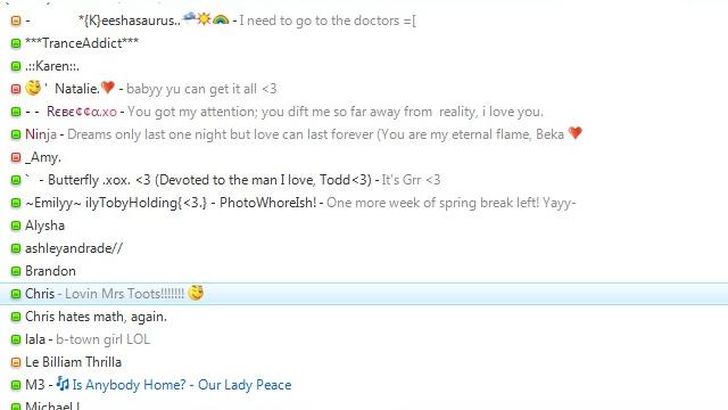The image size is (728, 410).
Task: Select the ashleyandrade// contact
Action: click(364, 248)
